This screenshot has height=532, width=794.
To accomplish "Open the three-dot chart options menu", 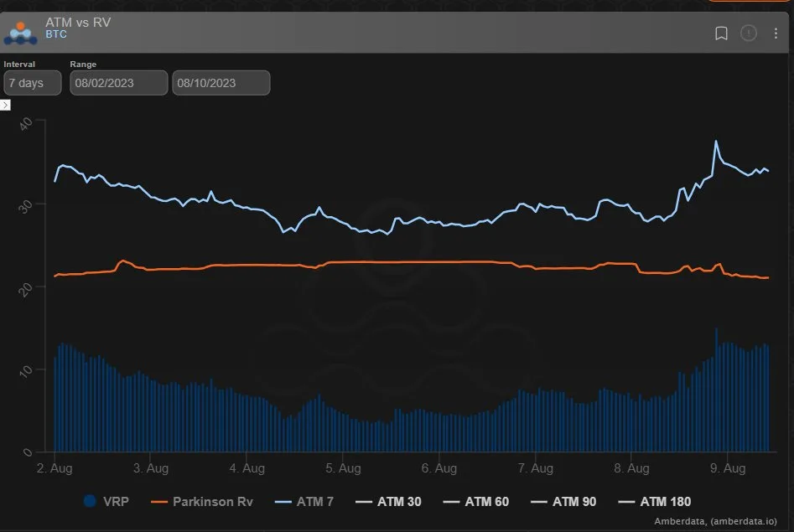I will [776, 34].
